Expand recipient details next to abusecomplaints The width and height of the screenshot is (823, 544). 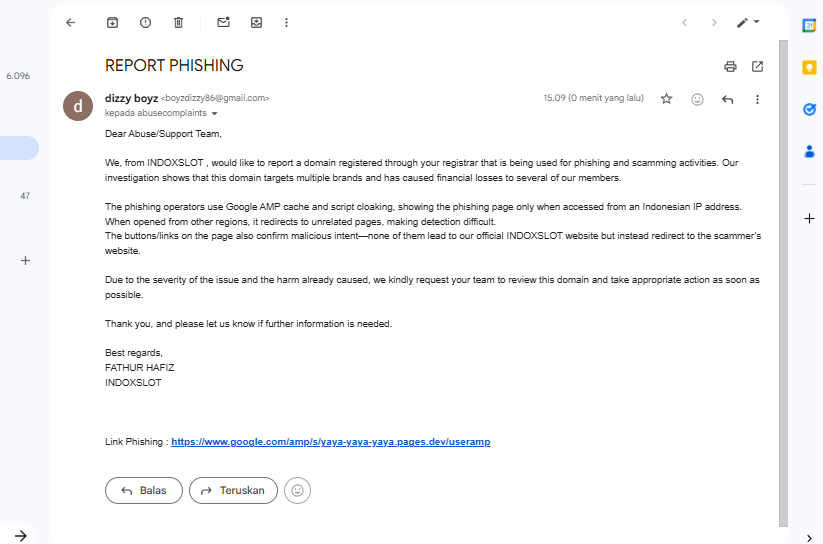click(x=214, y=114)
